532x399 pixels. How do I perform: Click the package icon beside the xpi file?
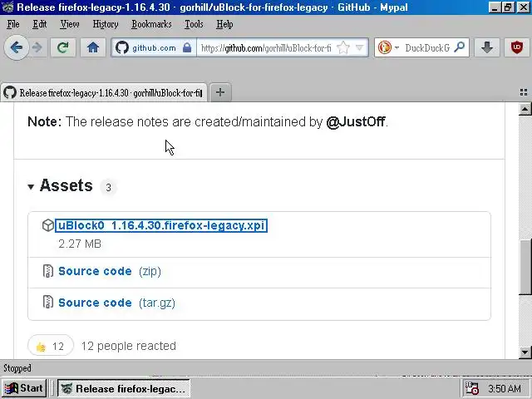pos(48,225)
